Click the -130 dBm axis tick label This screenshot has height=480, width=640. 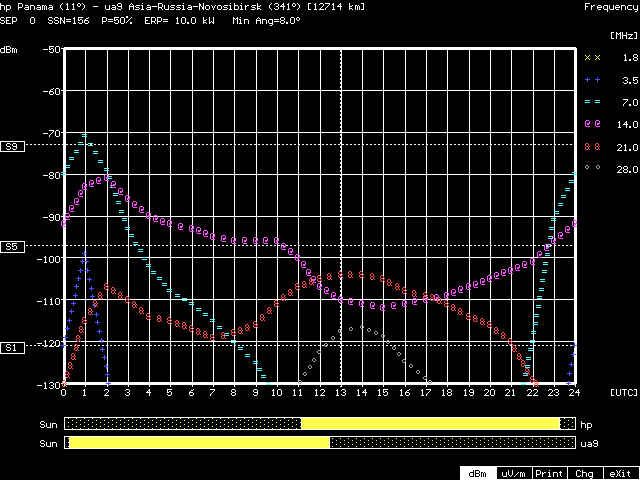tap(49, 384)
